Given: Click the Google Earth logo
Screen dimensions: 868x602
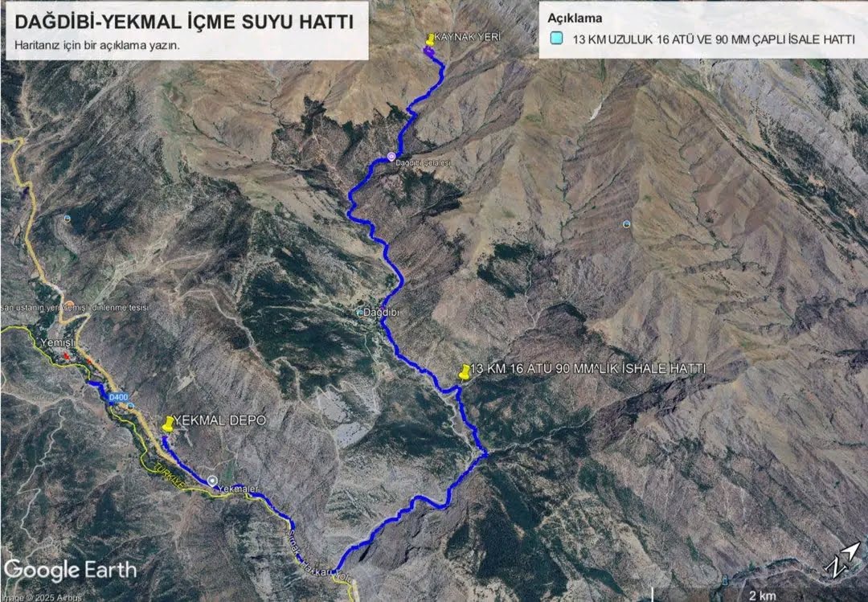Looking at the screenshot, I should [70, 571].
